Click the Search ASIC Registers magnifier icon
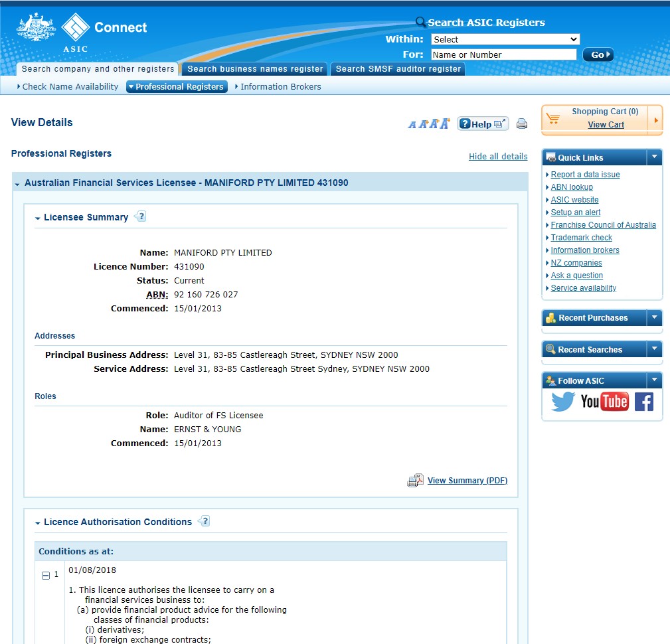This screenshot has width=670, height=644. [x=420, y=22]
